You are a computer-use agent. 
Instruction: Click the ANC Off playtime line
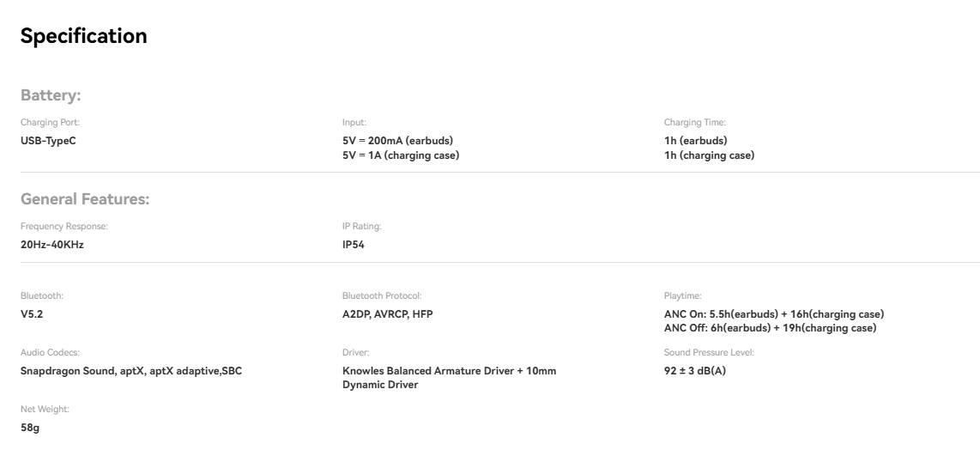(x=770, y=328)
